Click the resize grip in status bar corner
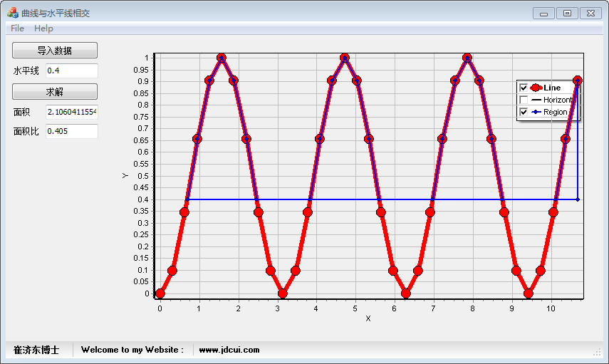Screen dimensions: 609x364 tap(597, 352)
